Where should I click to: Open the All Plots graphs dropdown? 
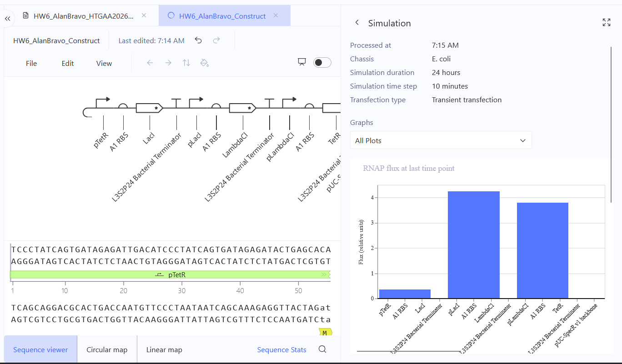[x=441, y=140]
